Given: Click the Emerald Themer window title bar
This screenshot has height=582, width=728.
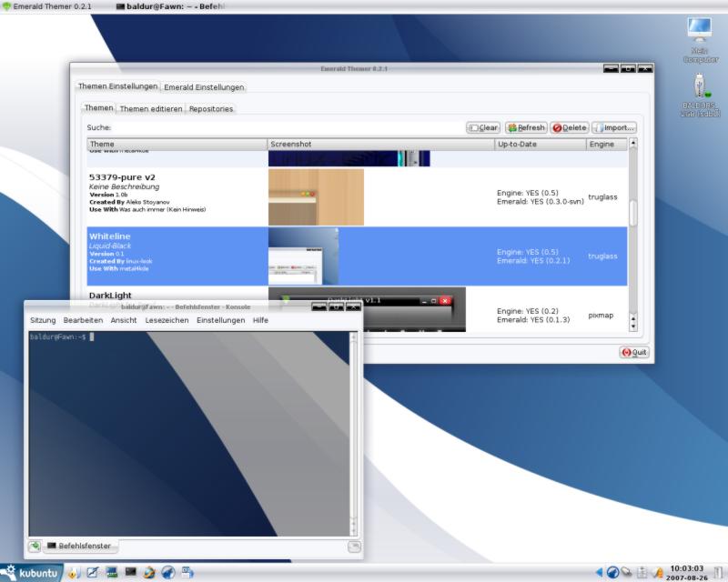Looking at the screenshot, I should point(354,69).
